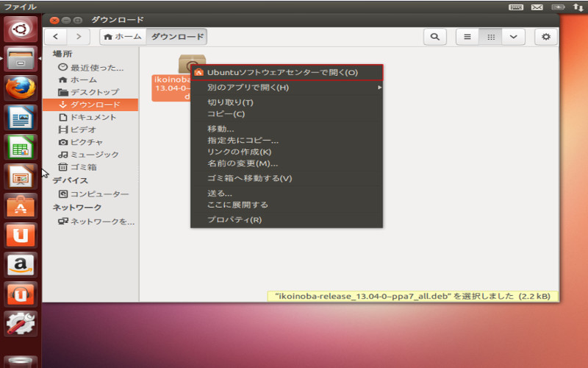
Task: Launch Firefox from the dock
Action: pos(21,88)
